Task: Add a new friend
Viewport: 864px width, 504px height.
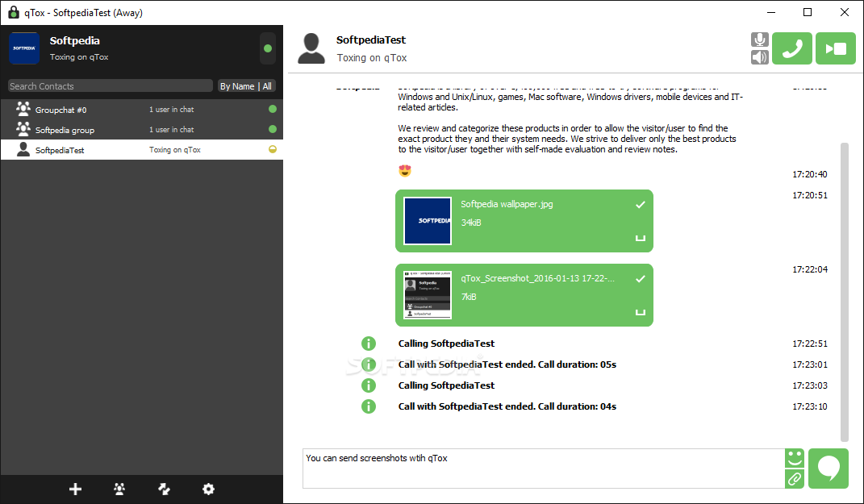Action: pyautogui.click(x=76, y=489)
